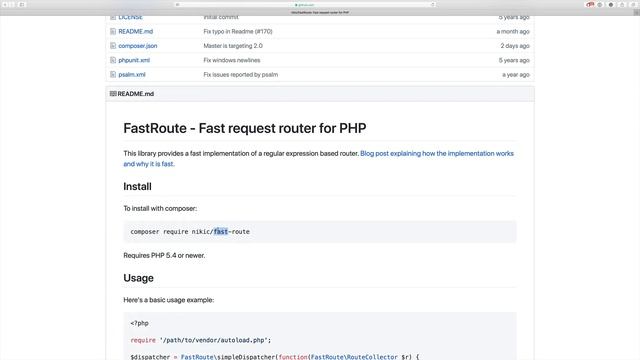Open commit 'Fix windows newlines'
The height and width of the screenshot is (360, 640).
point(231,60)
